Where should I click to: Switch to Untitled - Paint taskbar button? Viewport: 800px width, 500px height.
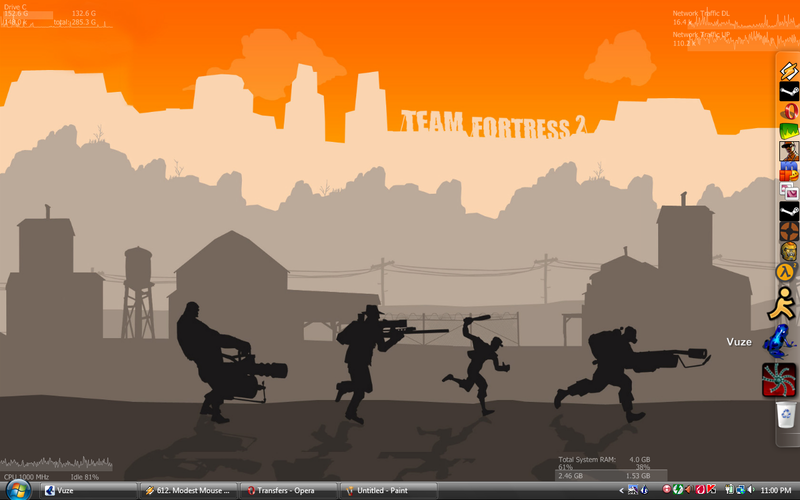click(x=388, y=490)
